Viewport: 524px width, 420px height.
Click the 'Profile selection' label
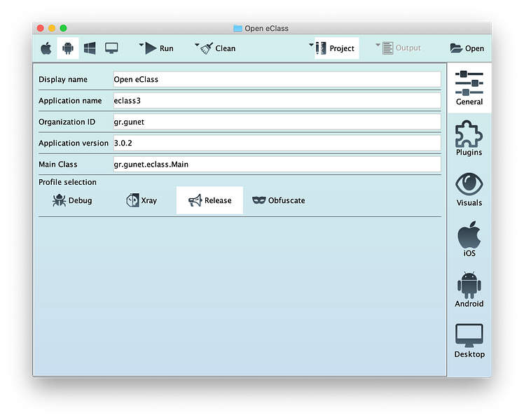pyautogui.click(x=67, y=182)
